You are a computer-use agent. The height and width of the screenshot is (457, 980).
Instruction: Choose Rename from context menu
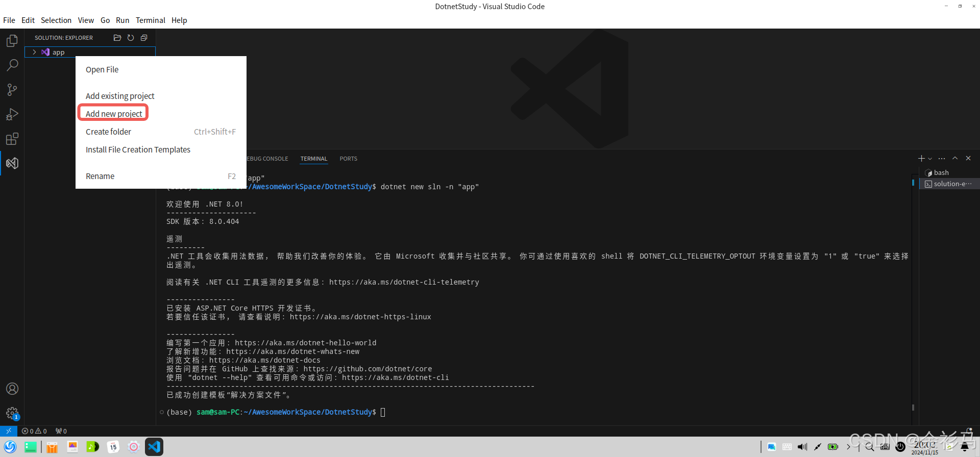[x=161, y=176]
